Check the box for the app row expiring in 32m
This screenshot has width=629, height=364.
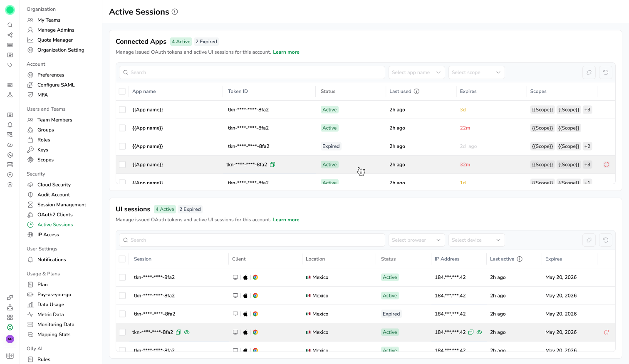(x=122, y=165)
